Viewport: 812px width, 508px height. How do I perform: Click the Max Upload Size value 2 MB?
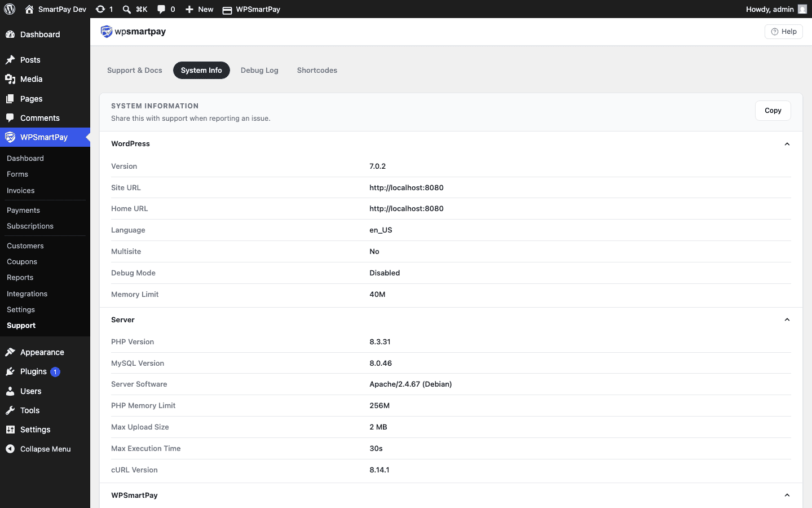pyautogui.click(x=378, y=427)
